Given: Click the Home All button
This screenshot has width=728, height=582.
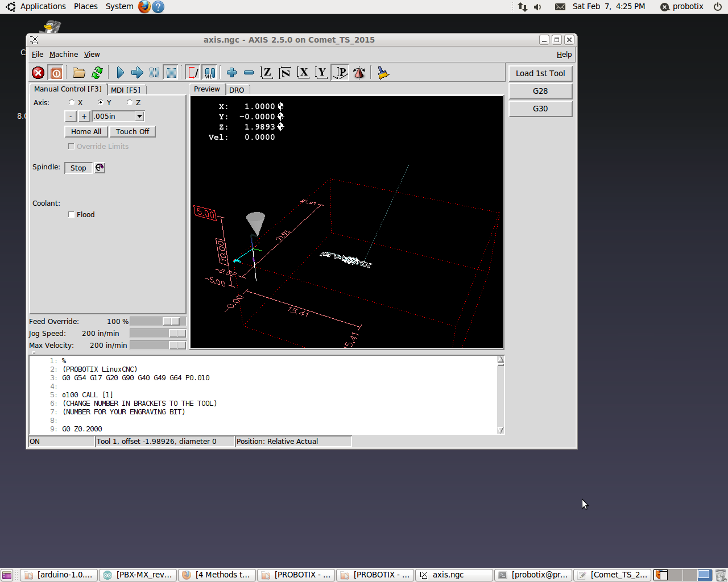Looking at the screenshot, I should tap(86, 132).
